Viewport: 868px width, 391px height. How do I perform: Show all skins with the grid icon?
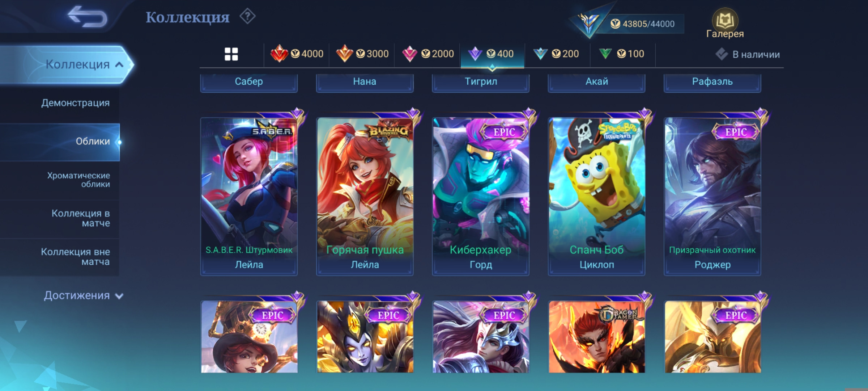coord(231,54)
